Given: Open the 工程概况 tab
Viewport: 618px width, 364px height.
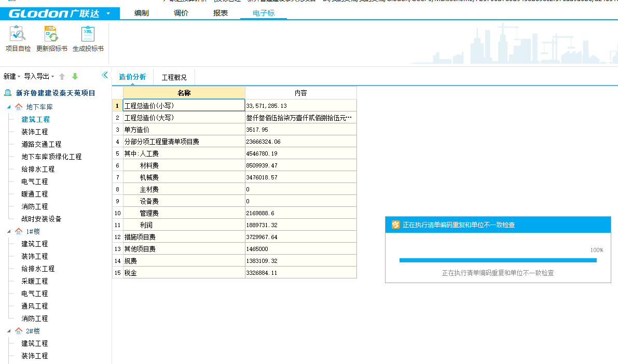Looking at the screenshot, I should coord(174,77).
